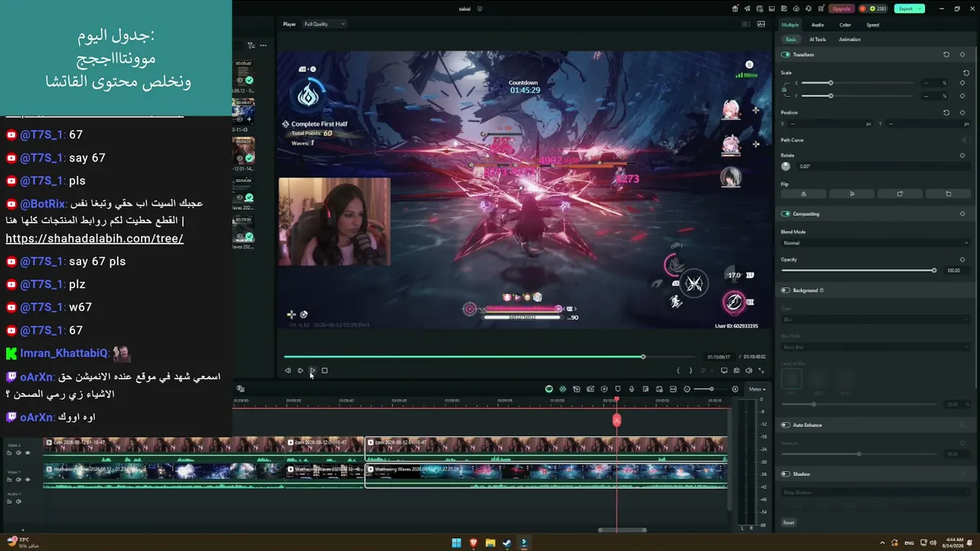Toggle Video 2 track visibility eye
The width and height of the screenshot is (980, 551).
pos(28,452)
